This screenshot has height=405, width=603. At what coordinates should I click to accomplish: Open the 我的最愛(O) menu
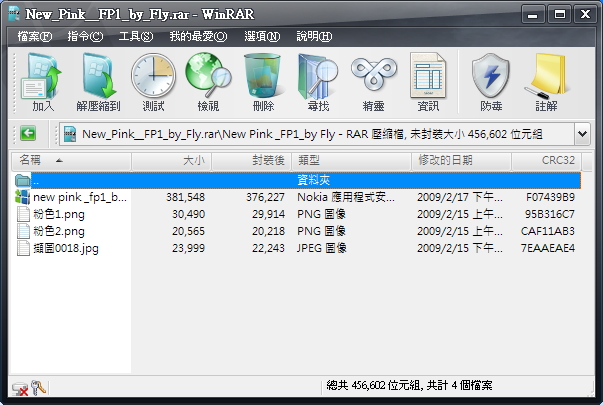coord(198,37)
